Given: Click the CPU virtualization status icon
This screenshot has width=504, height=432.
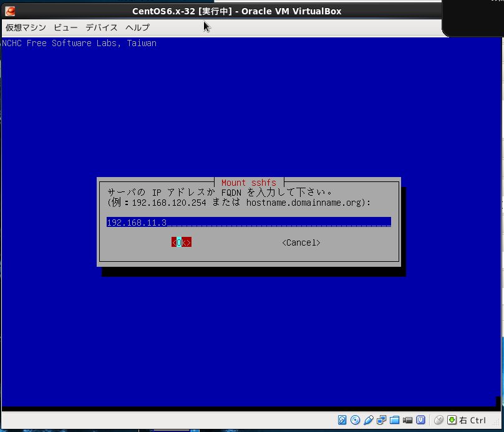Looking at the screenshot, I should 421,420.
